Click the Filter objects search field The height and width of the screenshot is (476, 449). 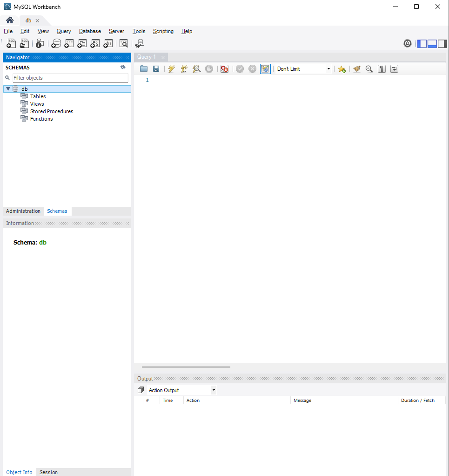pos(70,78)
